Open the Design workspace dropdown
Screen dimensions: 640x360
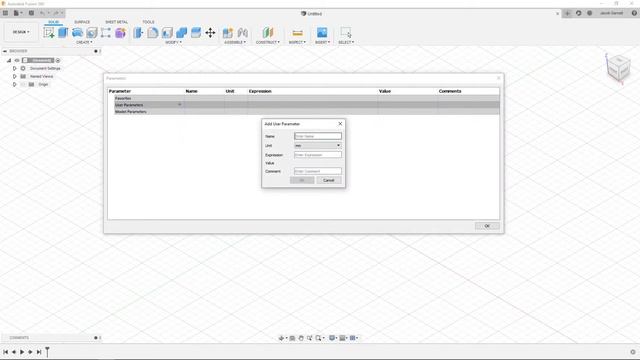click(x=21, y=32)
